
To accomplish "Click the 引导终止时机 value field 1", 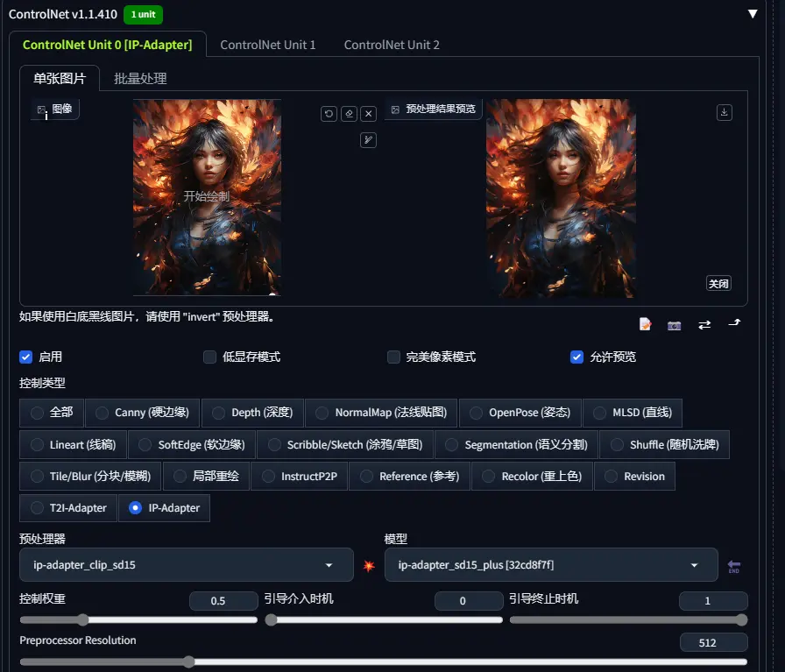I will click(x=713, y=601).
